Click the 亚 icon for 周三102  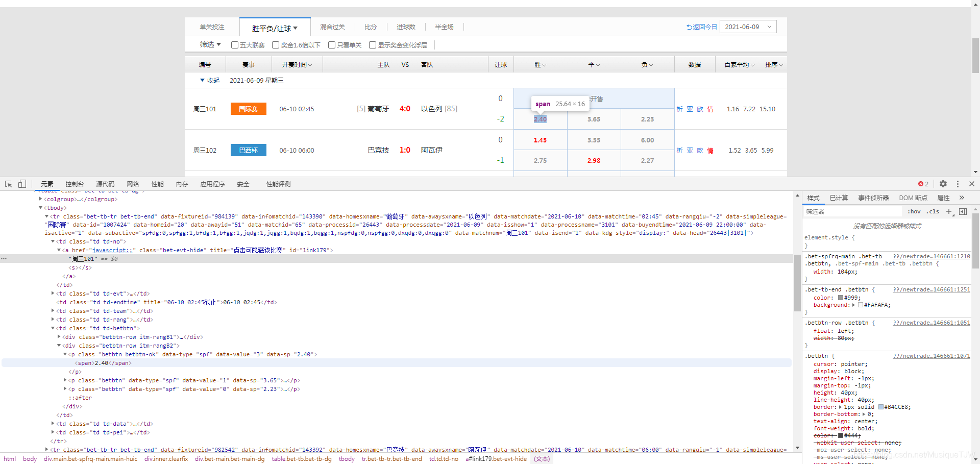point(690,151)
